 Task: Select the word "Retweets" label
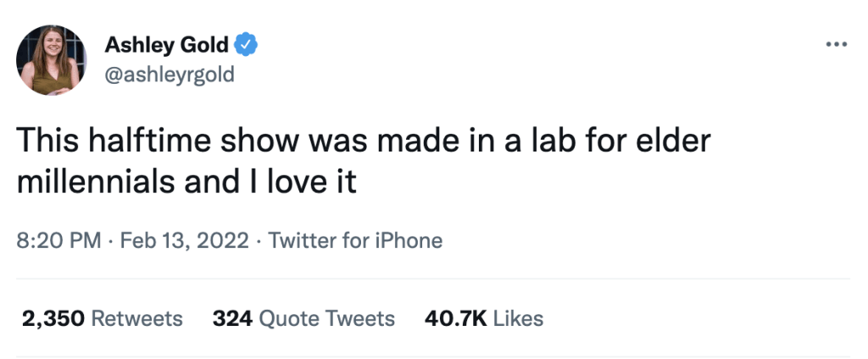click(x=136, y=318)
